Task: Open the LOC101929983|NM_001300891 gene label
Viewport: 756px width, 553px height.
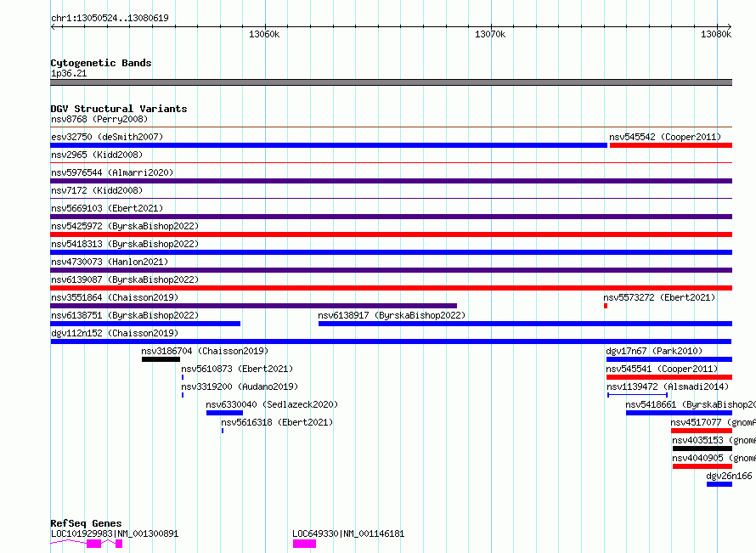Action: 115,533
